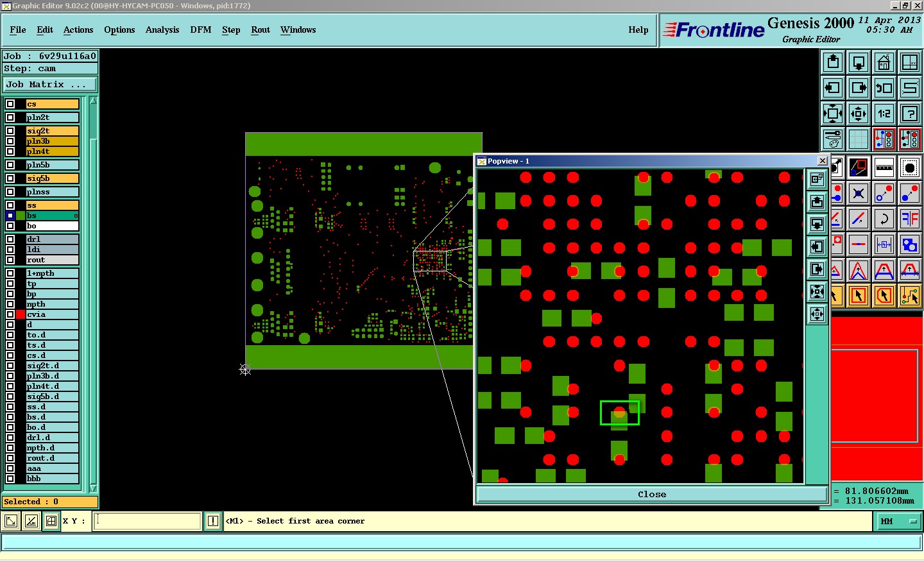
Task: Click the zoom out arrows icon in main toolbar
Action: pyautogui.click(x=859, y=114)
